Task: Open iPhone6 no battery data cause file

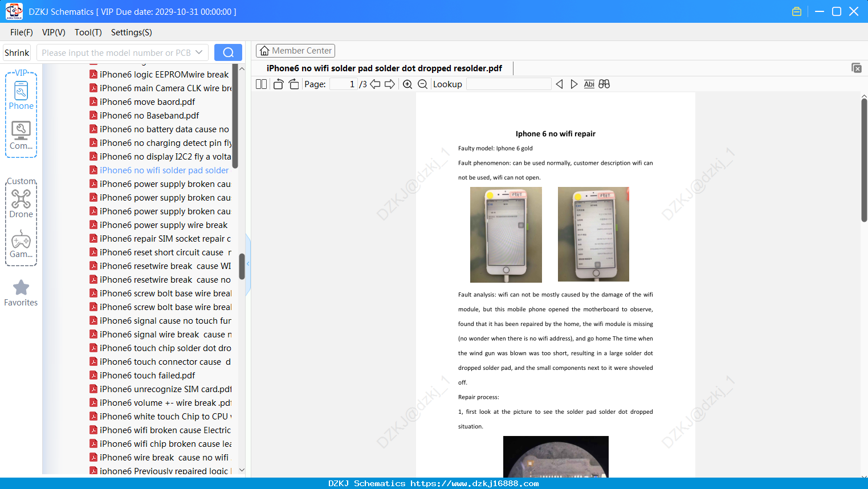Action: click(x=160, y=129)
